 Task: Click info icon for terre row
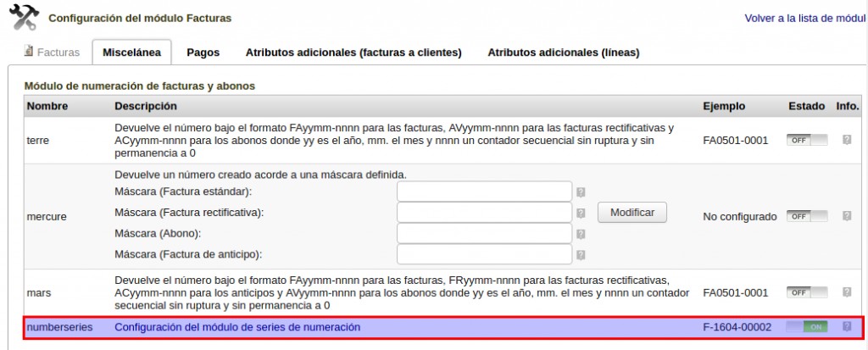846,140
